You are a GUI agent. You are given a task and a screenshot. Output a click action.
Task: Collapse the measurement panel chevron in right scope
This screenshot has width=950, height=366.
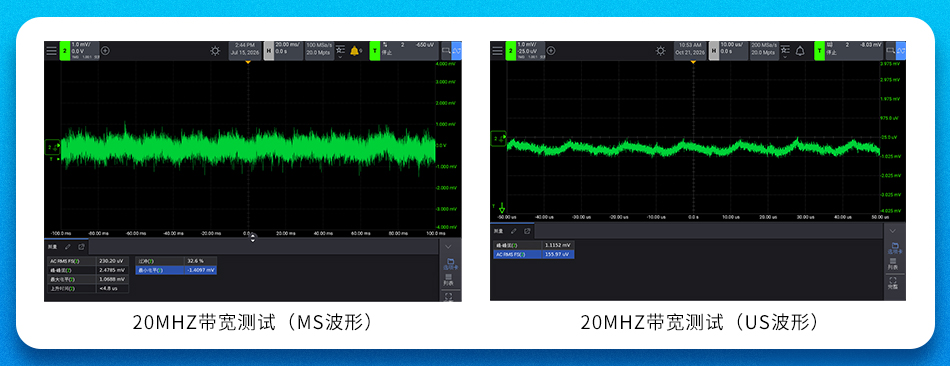892,231
